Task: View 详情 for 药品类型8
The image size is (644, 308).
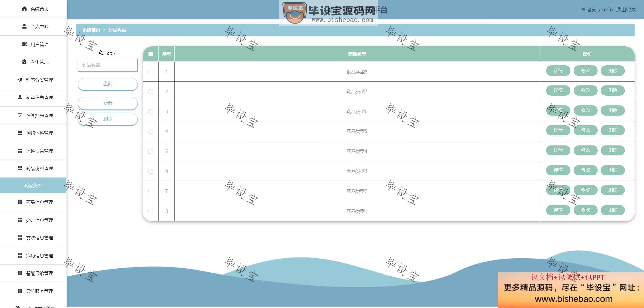Action: (x=558, y=71)
